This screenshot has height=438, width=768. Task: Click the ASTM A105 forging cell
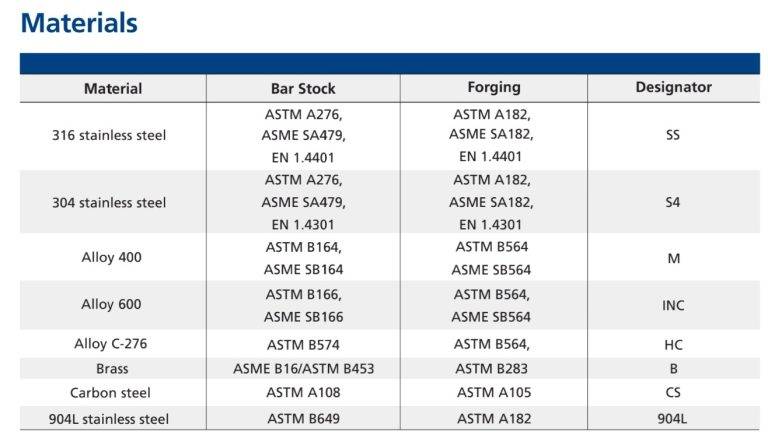click(493, 393)
